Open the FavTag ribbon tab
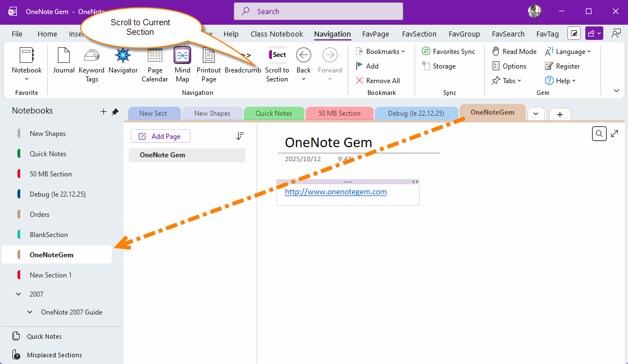 (x=548, y=34)
